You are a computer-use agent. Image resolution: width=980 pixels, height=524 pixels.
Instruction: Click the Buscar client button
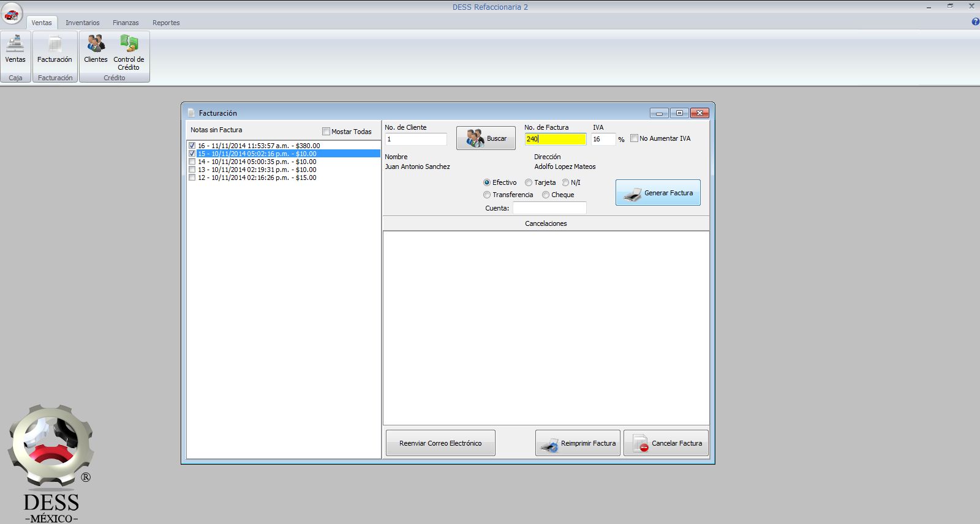point(486,138)
